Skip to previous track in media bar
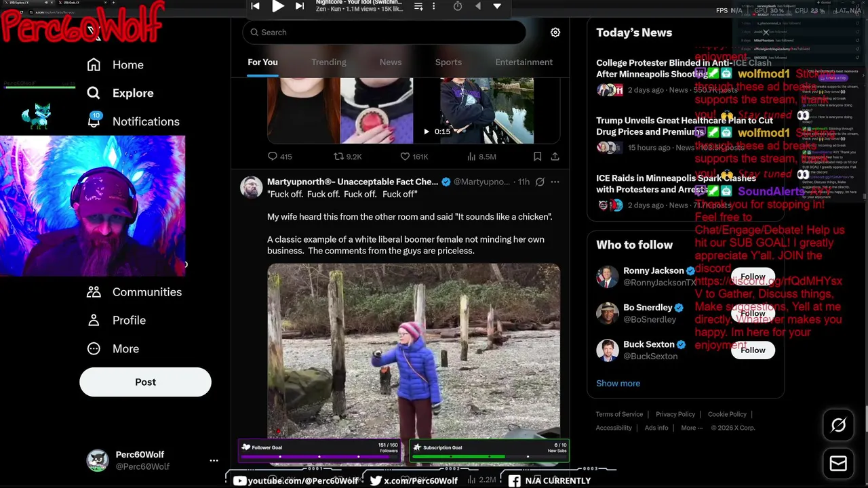The image size is (868, 488). (x=255, y=6)
